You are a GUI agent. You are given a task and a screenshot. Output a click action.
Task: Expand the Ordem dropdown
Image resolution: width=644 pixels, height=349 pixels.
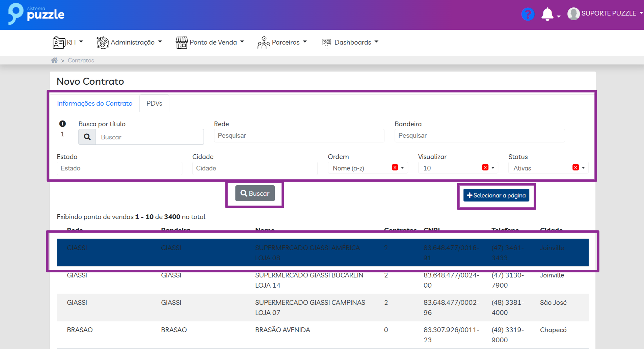(402, 168)
